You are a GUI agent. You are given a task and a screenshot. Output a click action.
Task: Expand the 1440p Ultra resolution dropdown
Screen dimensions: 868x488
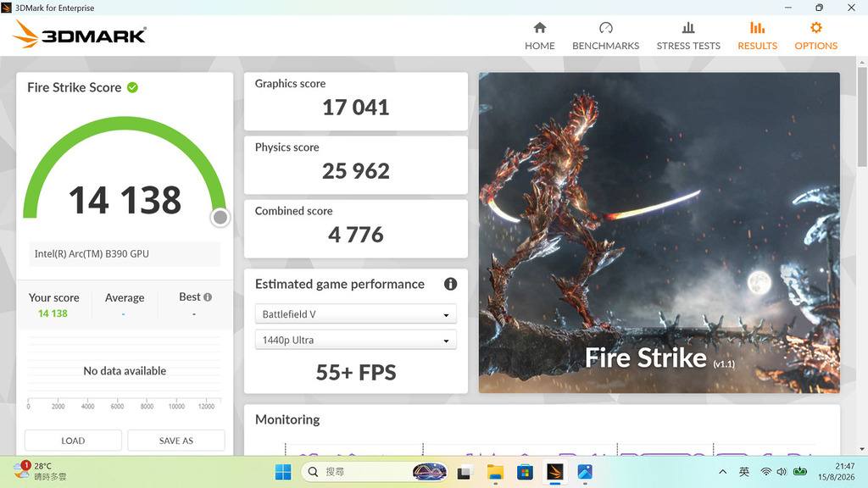[356, 340]
